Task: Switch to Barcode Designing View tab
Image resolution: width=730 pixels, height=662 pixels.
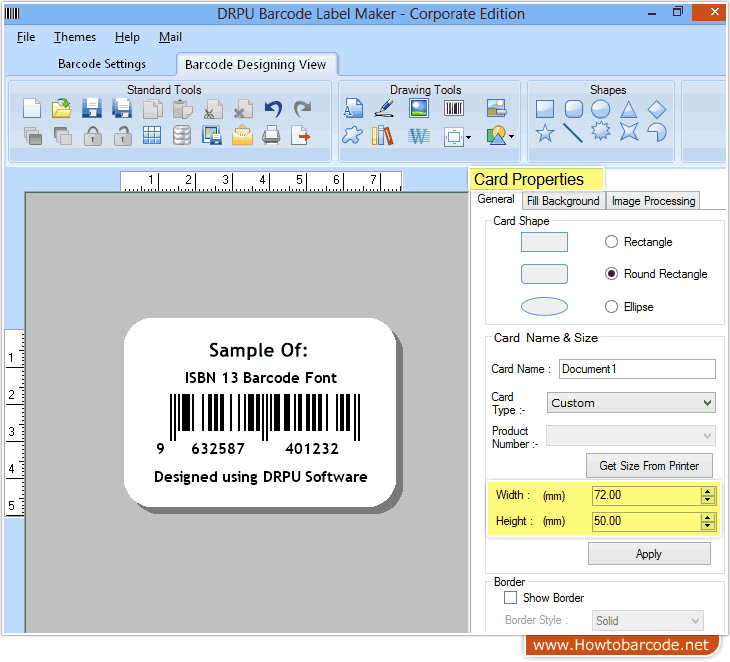Action: coord(256,64)
